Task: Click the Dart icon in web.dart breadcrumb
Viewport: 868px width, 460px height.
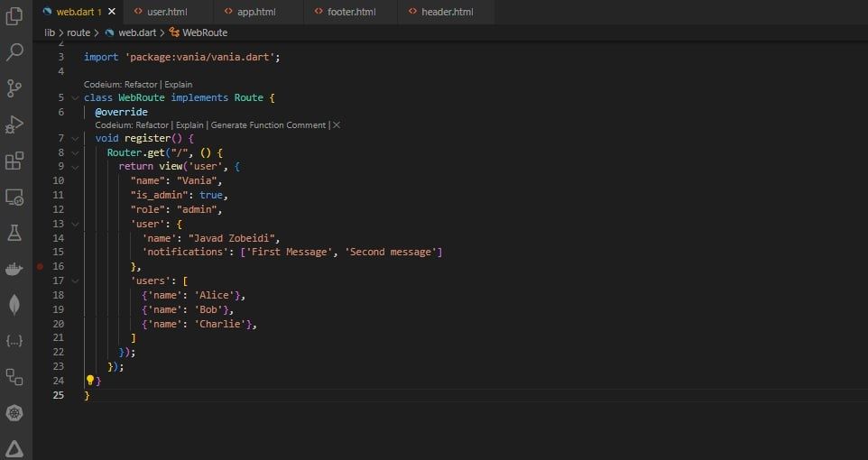Action: pyautogui.click(x=109, y=32)
